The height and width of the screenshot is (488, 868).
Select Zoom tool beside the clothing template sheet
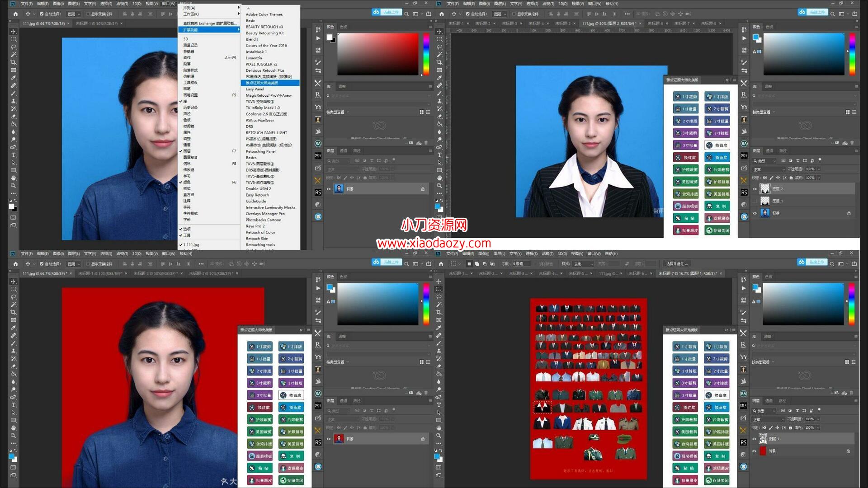tap(439, 436)
